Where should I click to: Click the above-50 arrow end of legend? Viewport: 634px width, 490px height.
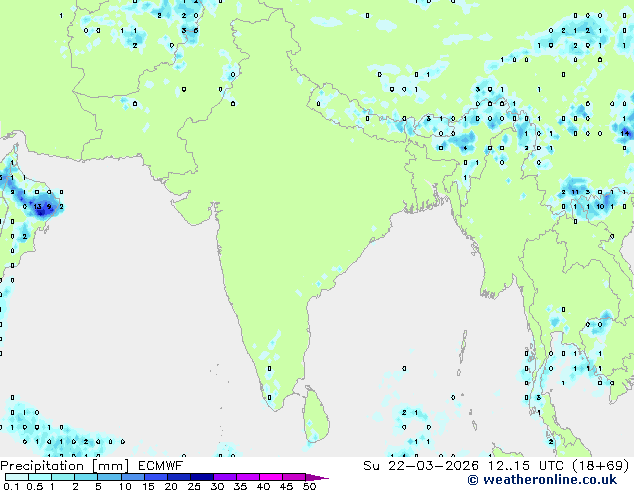317,477
